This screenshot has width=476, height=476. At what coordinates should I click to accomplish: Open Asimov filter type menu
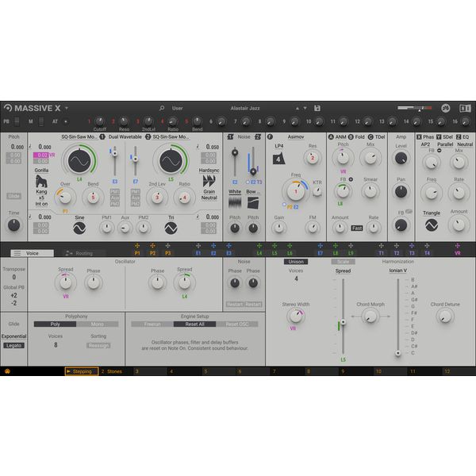tap(296, 137)
